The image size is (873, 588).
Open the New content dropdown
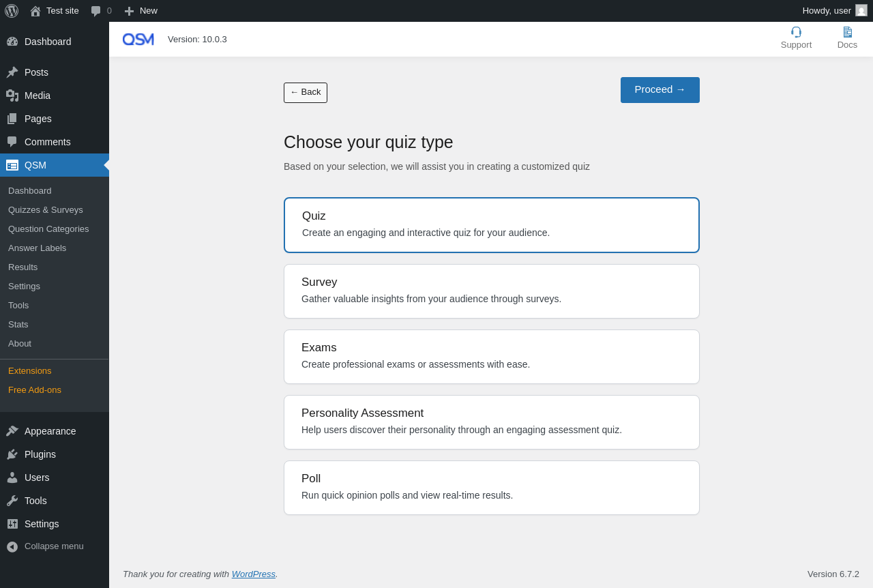(x=141, y=11)
